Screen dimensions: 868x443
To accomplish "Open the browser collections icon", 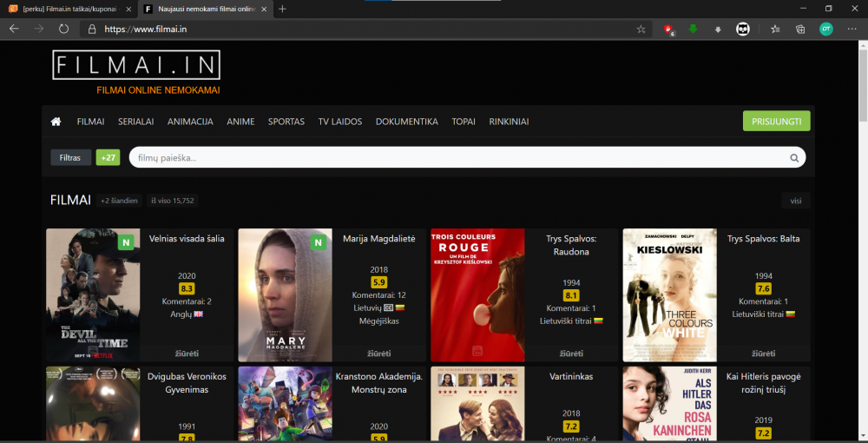I will (800, 30).
